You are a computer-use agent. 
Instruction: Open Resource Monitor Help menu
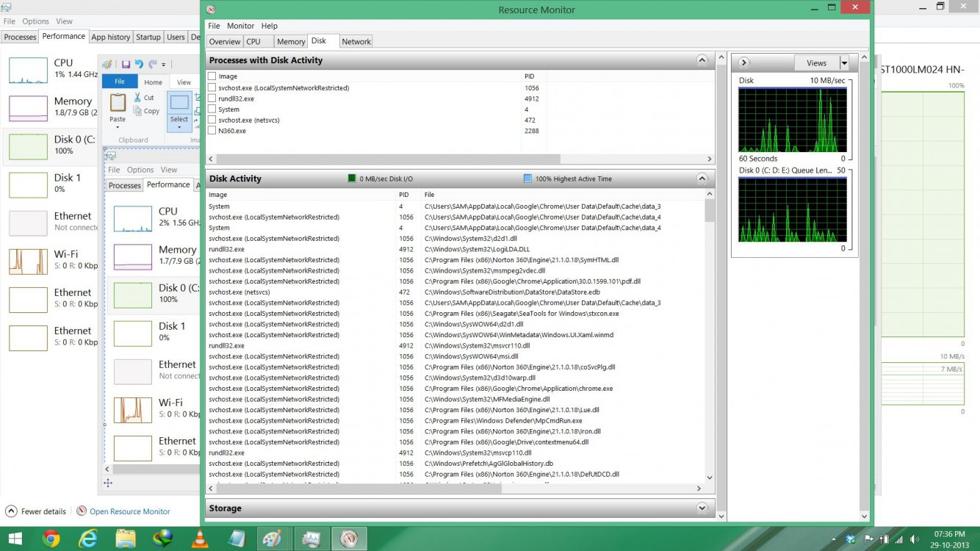(270, 26)
